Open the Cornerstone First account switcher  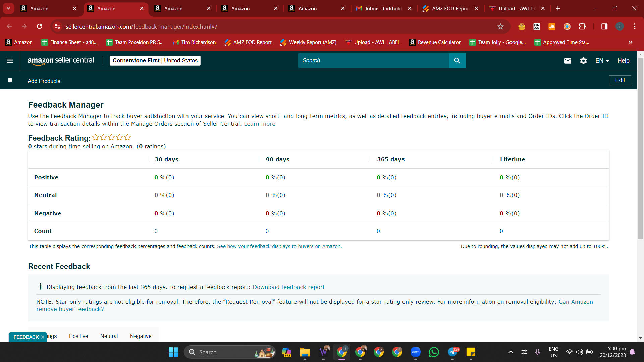155,61
